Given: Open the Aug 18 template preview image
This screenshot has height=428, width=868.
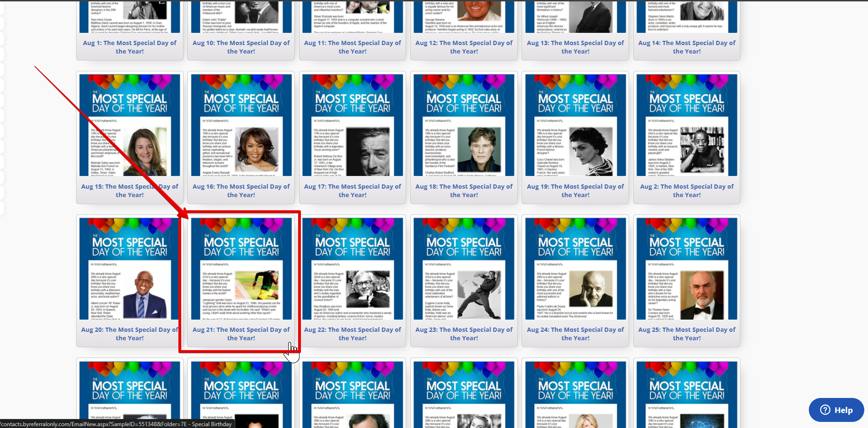Looking at the screenshot, I should (x=464, y=125).
